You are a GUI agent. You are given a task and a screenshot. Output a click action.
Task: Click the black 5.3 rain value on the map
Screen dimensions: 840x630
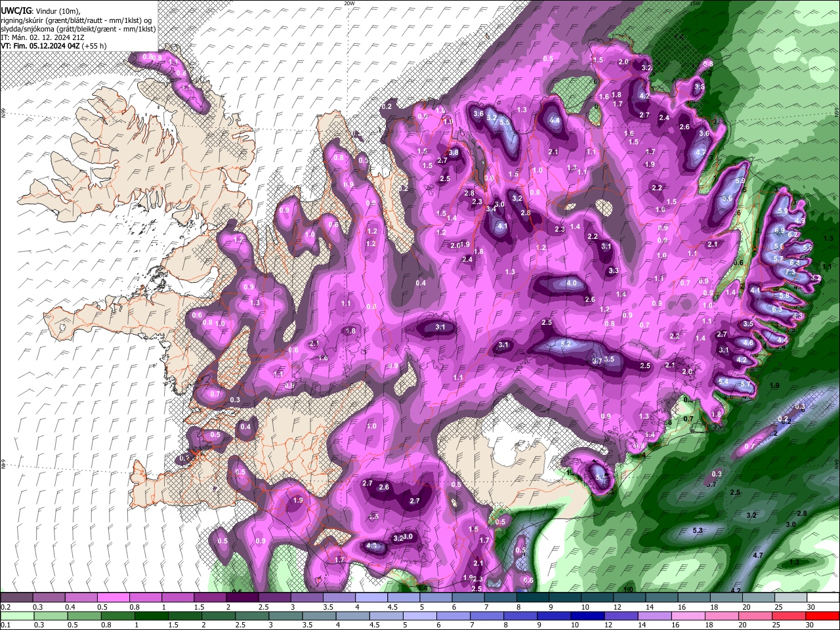(698, 530)
